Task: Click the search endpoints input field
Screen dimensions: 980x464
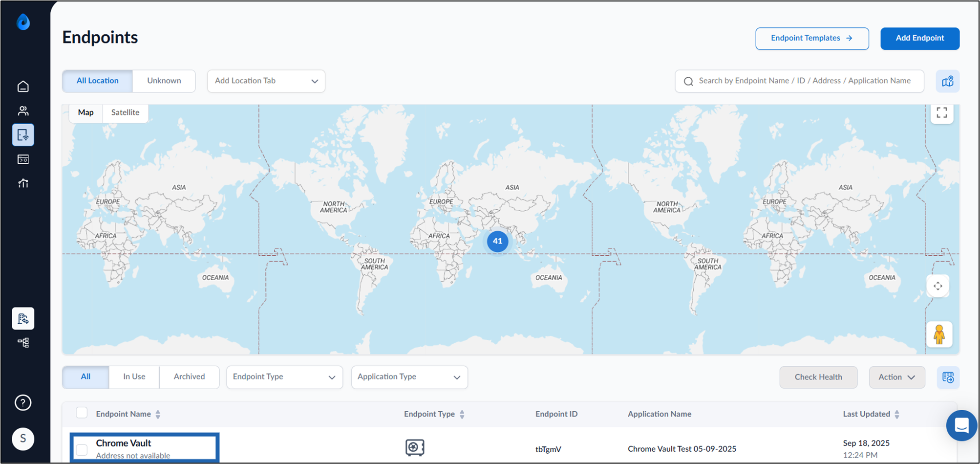Action: [x=800, y=81]
